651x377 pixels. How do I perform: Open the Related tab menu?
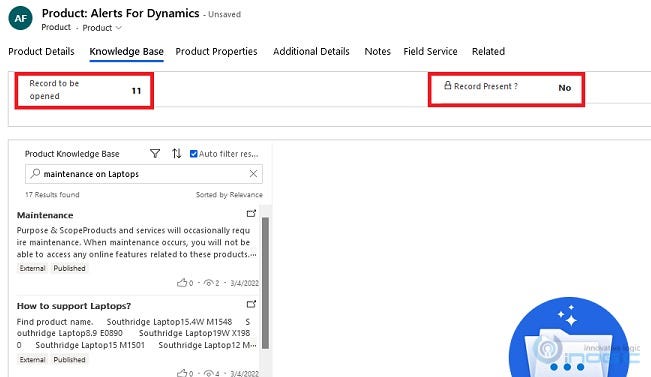click(x=488, y=51)
